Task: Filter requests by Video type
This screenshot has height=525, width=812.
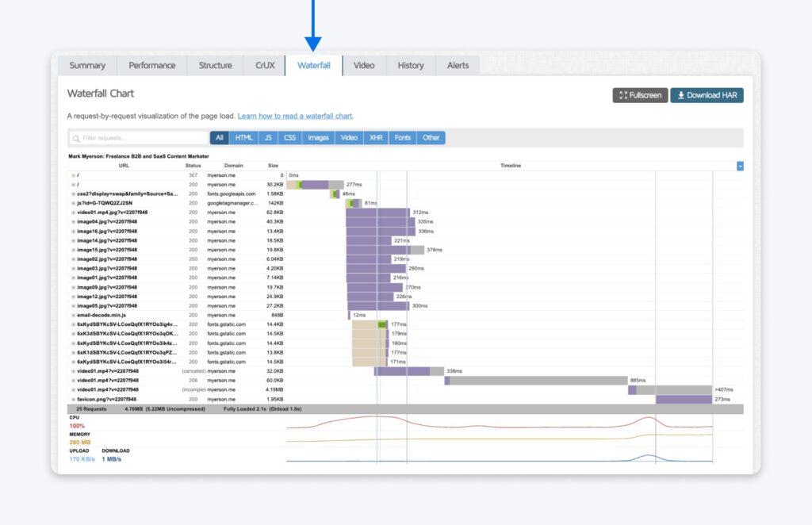Action: coord(349,137)
